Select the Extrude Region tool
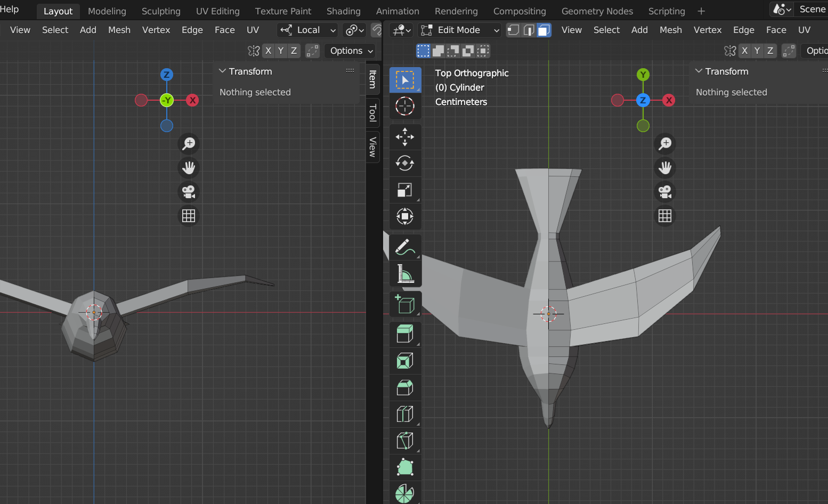The height and width of the screenshot is (504, 828). coord(405,334)
